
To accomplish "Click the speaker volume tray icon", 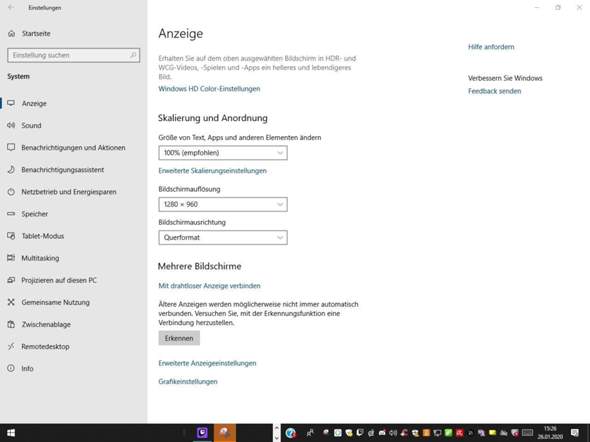I will (x=393, y=433).
